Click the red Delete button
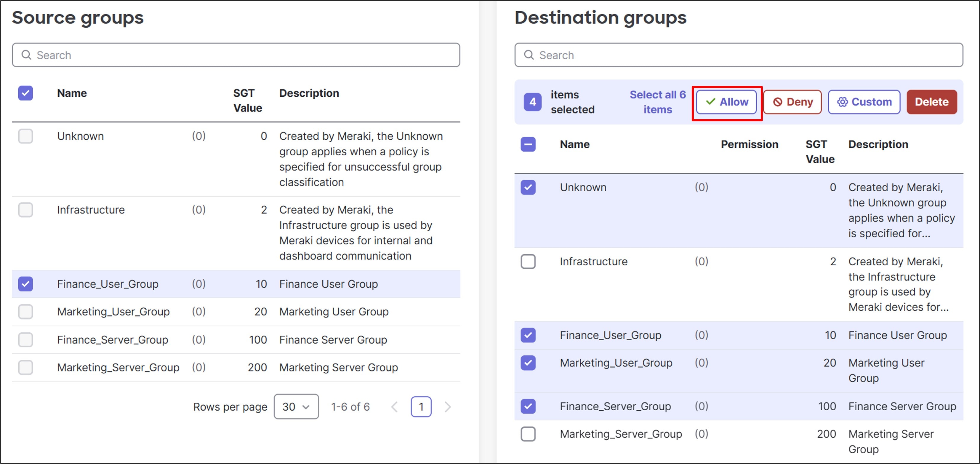The width and height of the screenshot is (980, 464). [932, 102]
